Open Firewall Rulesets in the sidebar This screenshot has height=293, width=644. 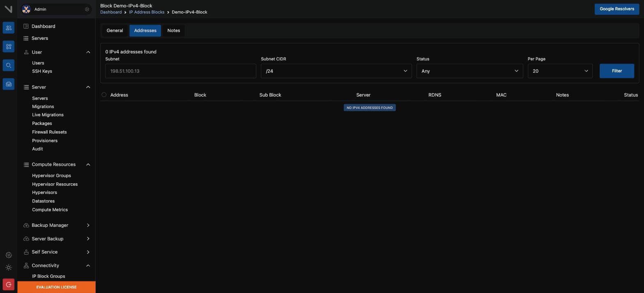49,132
